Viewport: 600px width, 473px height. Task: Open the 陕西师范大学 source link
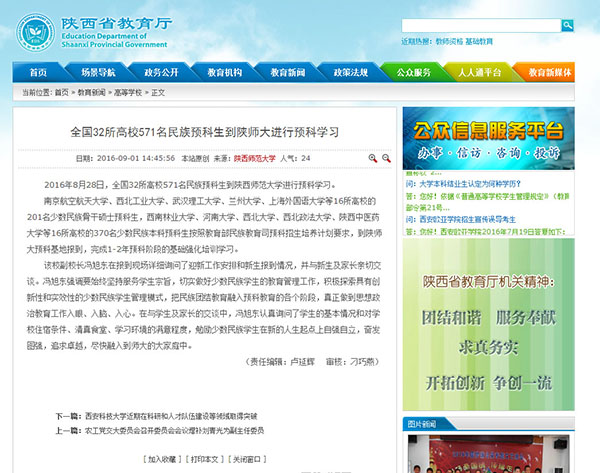click(x=254, y=158)
